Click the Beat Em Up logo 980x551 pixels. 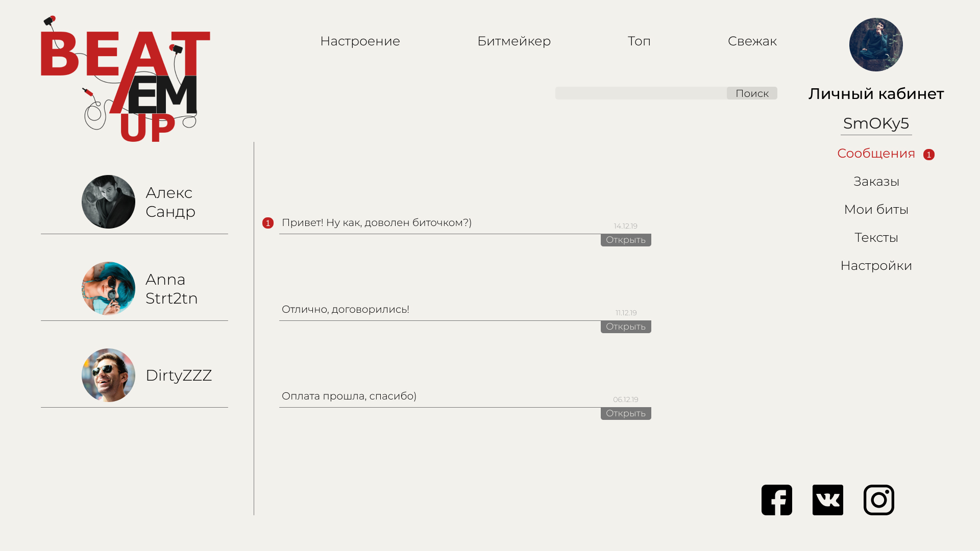pos(126,79)
